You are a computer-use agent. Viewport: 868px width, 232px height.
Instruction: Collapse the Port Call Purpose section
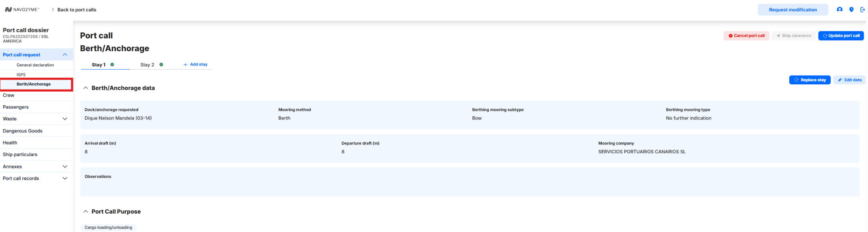[x=86, y=212]
